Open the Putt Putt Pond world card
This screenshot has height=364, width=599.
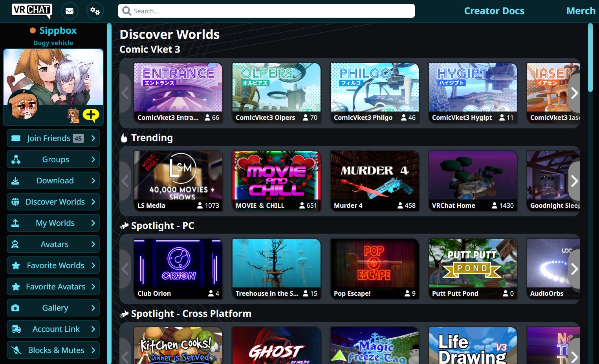(473, 269)
